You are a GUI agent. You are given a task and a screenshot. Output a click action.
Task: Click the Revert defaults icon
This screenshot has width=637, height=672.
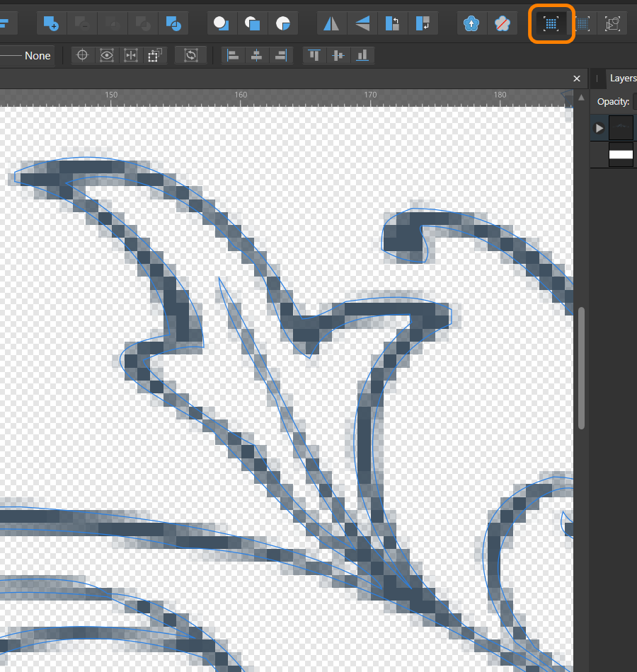click(502, 23)
